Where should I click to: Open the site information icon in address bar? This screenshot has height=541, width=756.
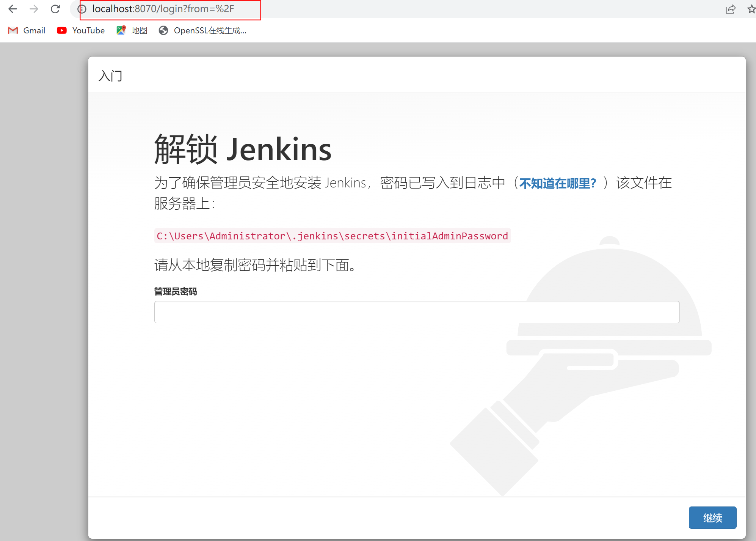pos(83,9)
